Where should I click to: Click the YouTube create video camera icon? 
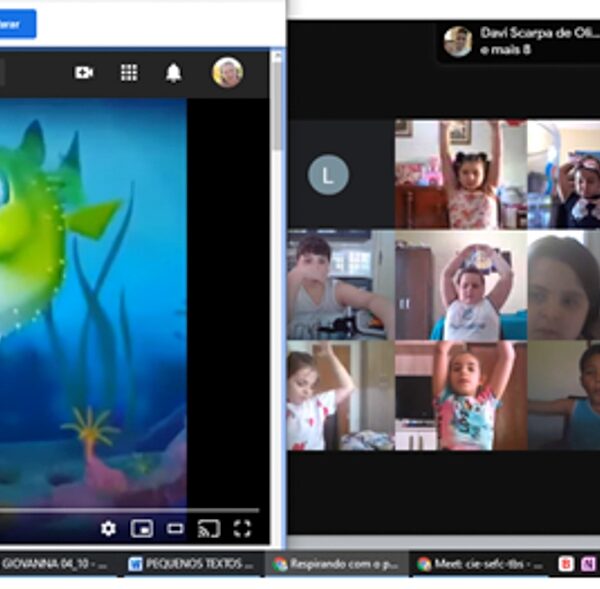[84, 73]
